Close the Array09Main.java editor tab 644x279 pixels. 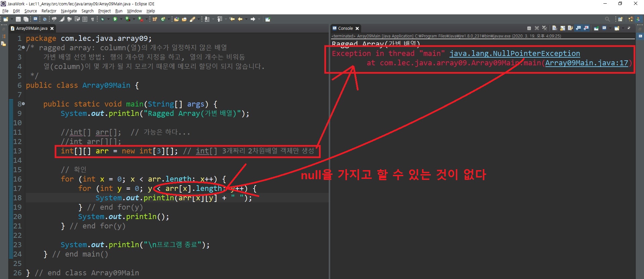(52, 28)
